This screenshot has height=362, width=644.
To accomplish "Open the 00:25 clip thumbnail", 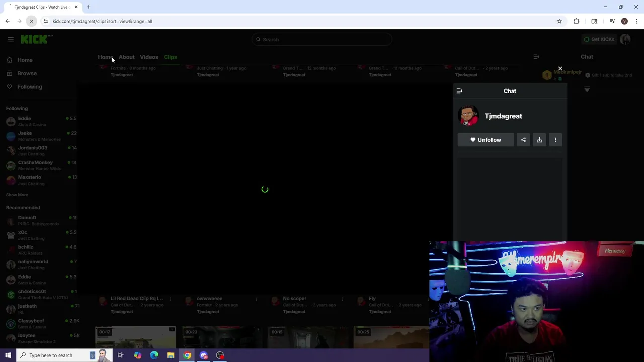I will [x=391, y=337].
